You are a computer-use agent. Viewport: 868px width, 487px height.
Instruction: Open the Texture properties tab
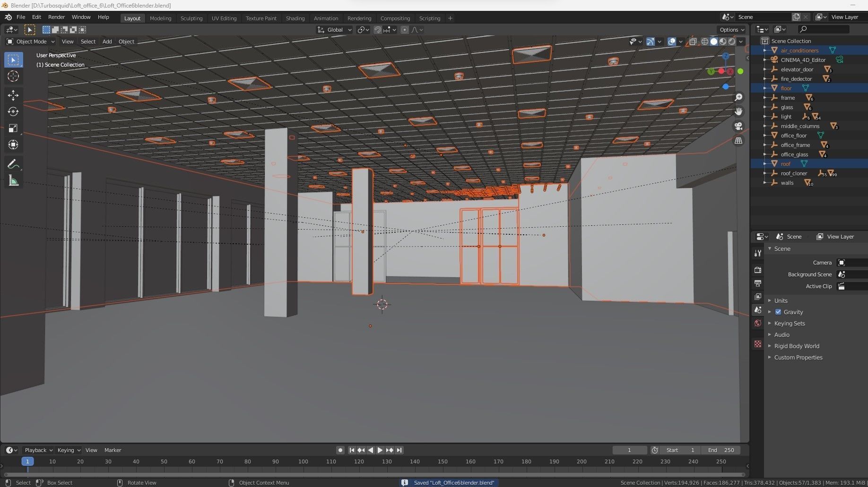click(757, 344)
